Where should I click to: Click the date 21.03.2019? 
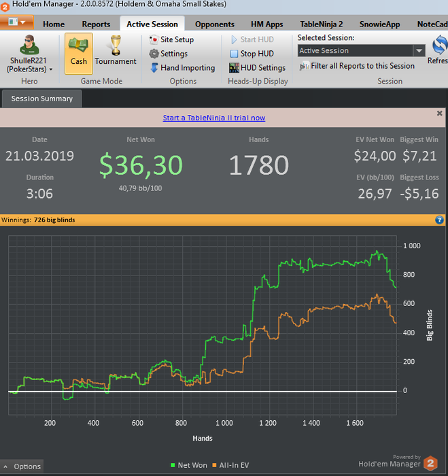tap(39, 156)
